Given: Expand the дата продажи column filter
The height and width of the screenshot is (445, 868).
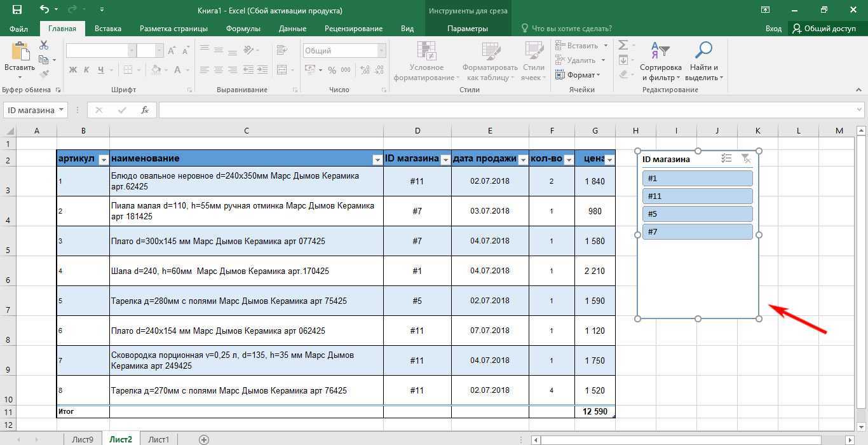Looking at the screenshot, I should tap(523, 160).
